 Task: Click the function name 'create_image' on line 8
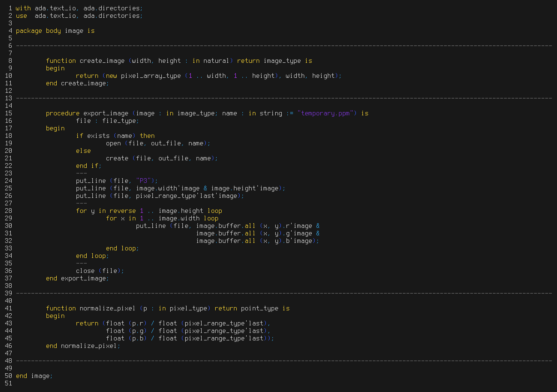[x=102, y=61]
